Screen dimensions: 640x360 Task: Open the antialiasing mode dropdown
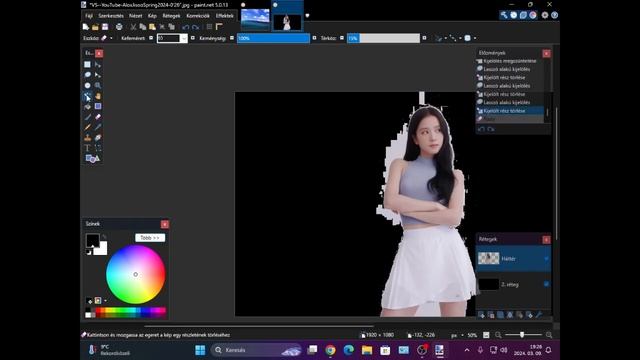point(440,38)
